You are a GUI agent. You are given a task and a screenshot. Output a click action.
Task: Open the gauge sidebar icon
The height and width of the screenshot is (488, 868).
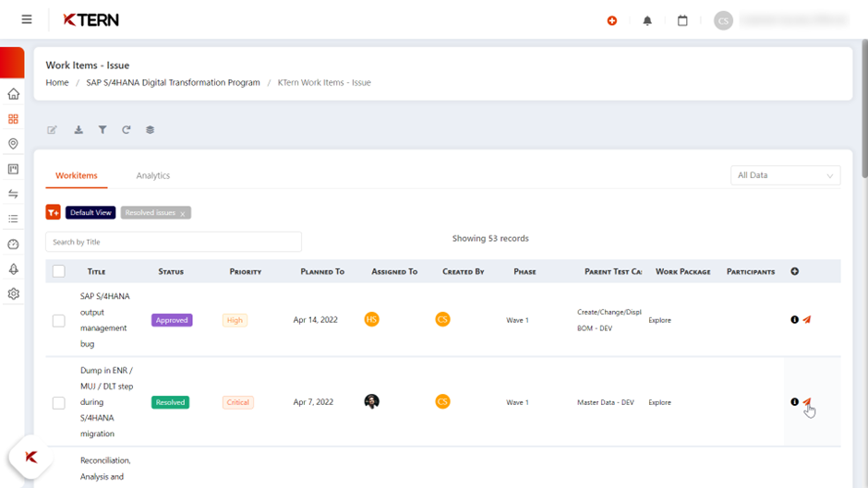(13, 244)
